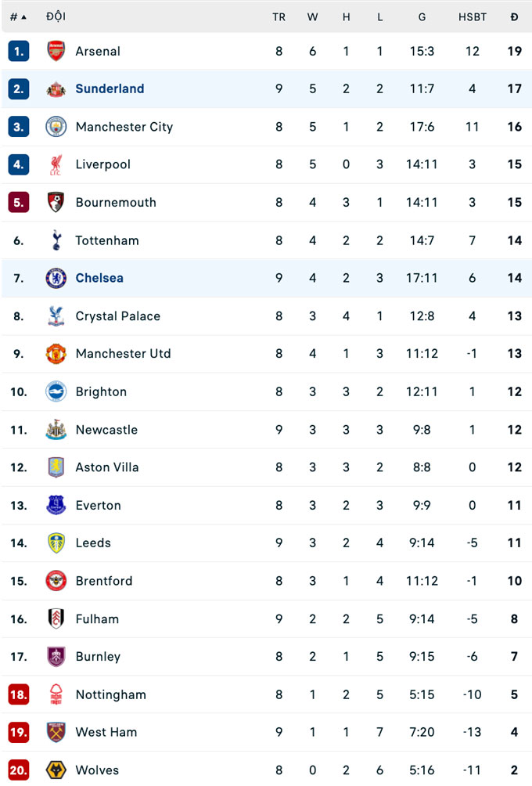532x786 pixels.
Task: Click the Manchester City crest icon
Action: tap(56, 127)
